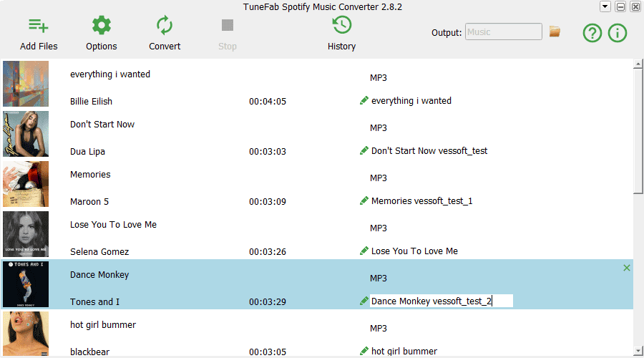Click duration 00:03:26
This screenshot has width=644, height=358.
pyautogui.click(x=268, y=252)
